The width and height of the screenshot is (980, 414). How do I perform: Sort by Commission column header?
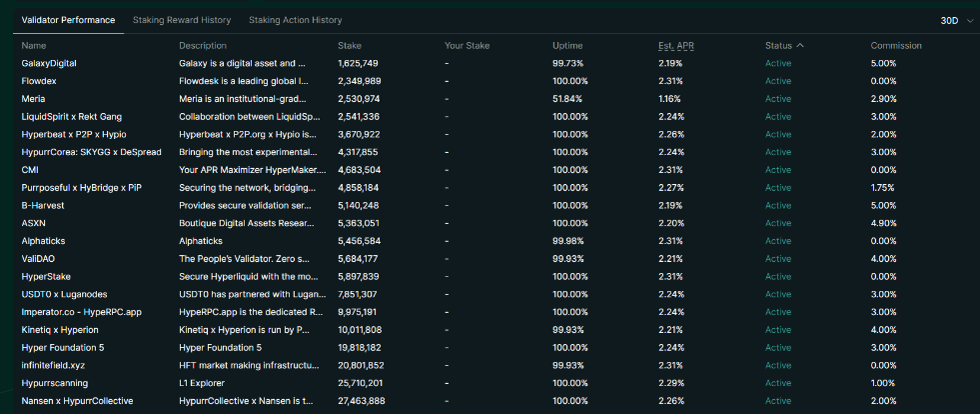click(x=895, y=46)
